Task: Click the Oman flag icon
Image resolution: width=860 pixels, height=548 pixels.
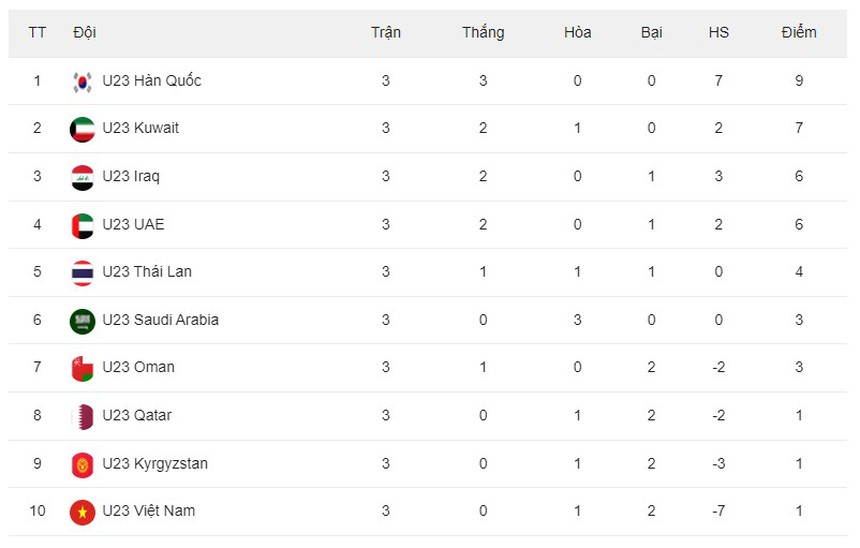Action: [x=83, y=368]
